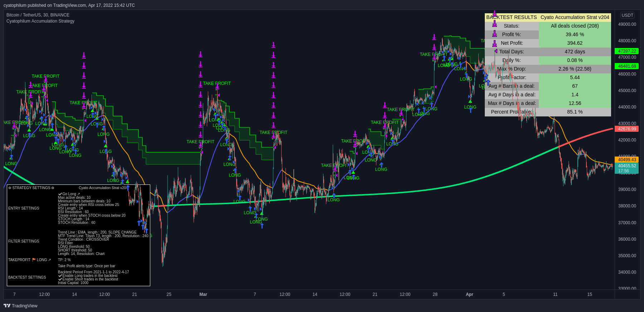
Task: Click the orange flag icon beside TAKEPROFIT
Action: pos(34,260)
